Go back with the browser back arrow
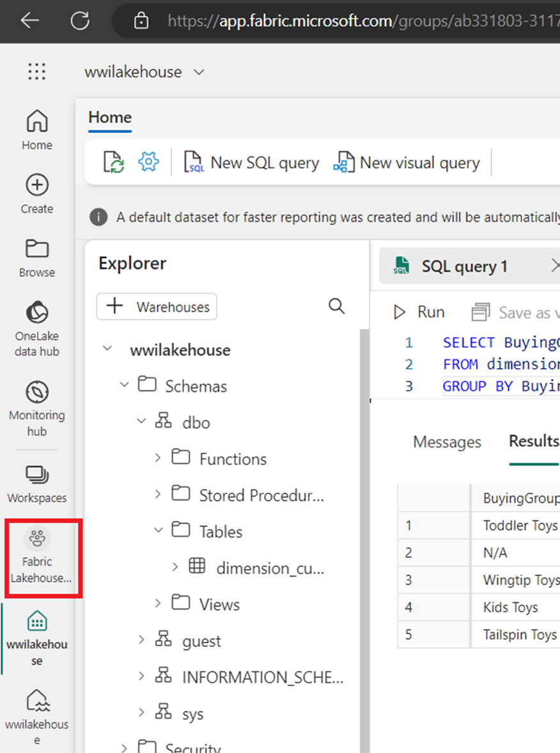Viewport: 560px width, 753px height. pos(30,20)
